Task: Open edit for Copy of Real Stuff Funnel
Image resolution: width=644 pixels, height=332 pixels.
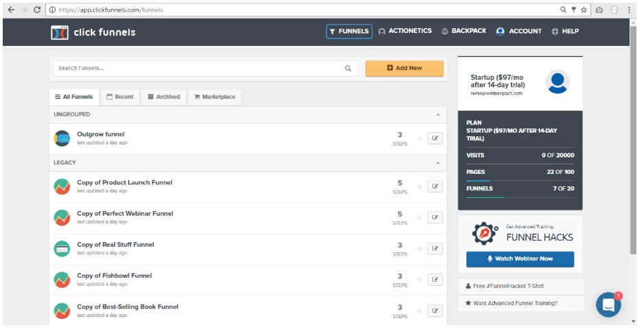Action: click(x=435, y=249)
